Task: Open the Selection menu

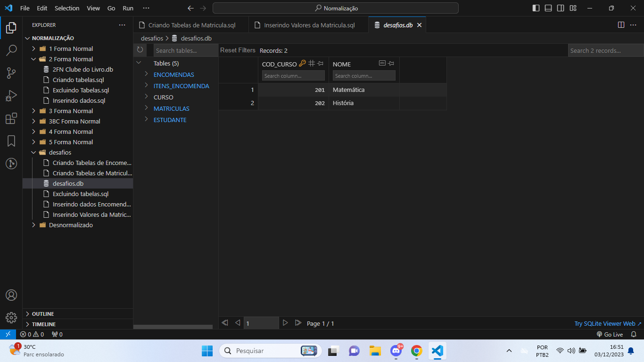Action: coord(67,8)
